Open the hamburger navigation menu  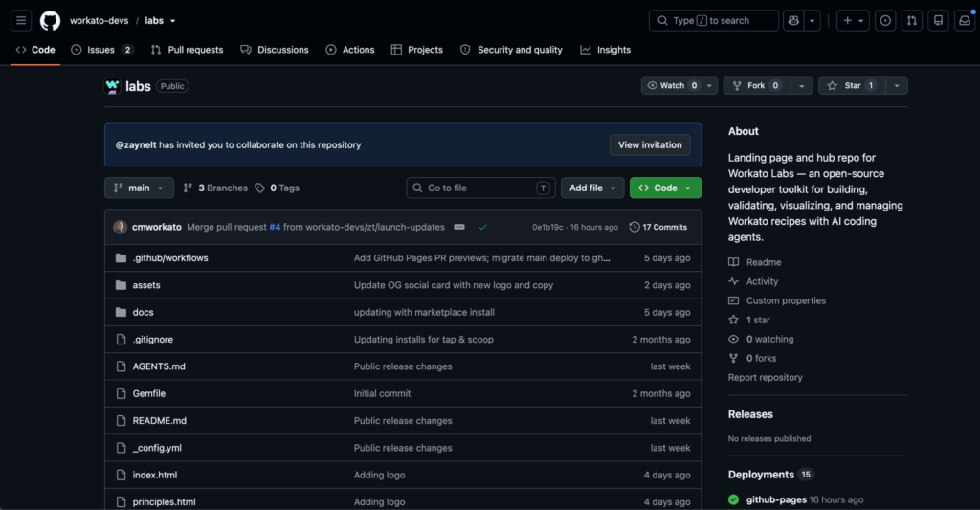coord(21,21)
